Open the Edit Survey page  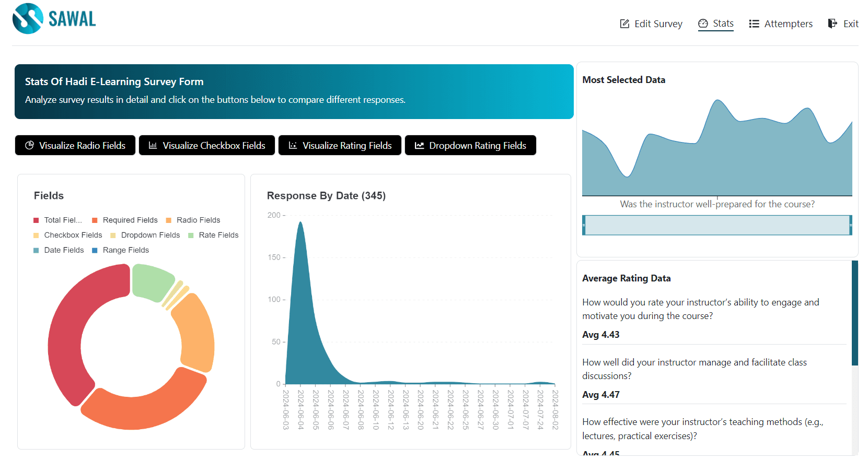651,23
